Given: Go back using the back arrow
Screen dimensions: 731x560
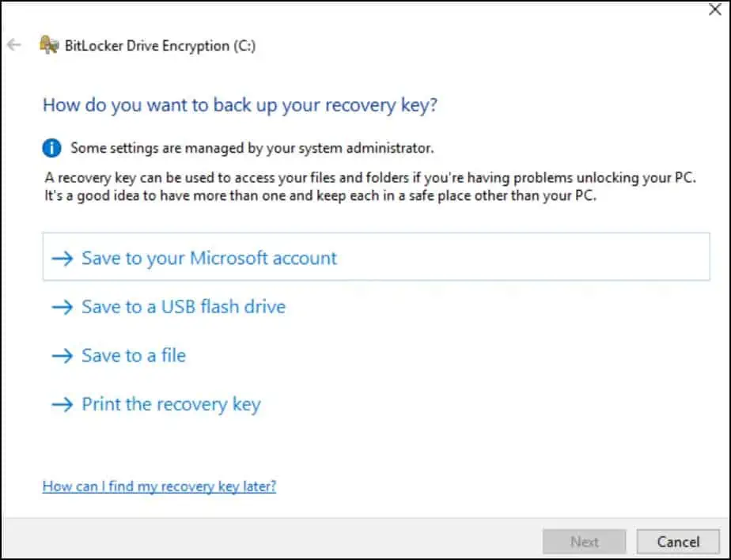Looking at the screenshot, I should tap(14, 45).
